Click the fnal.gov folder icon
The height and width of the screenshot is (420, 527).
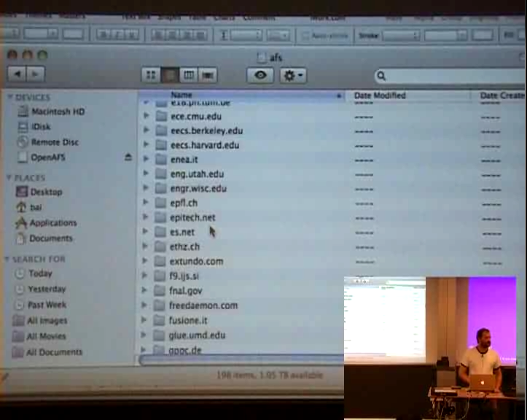160,290
